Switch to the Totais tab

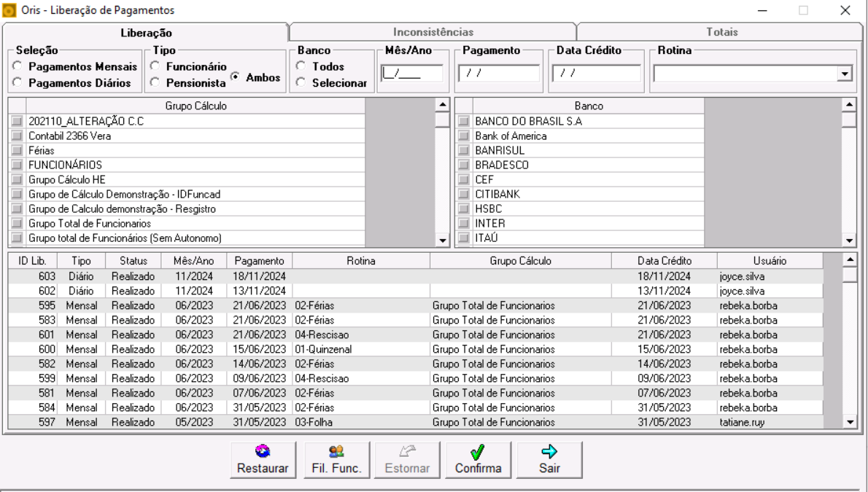pos(722,32)
